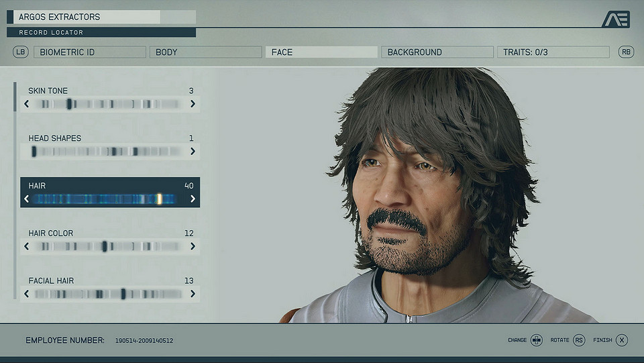This screenshot has width=644, height=363.
Task: Click the left arrow for Facial Hair
Action: tap(27, 294)
